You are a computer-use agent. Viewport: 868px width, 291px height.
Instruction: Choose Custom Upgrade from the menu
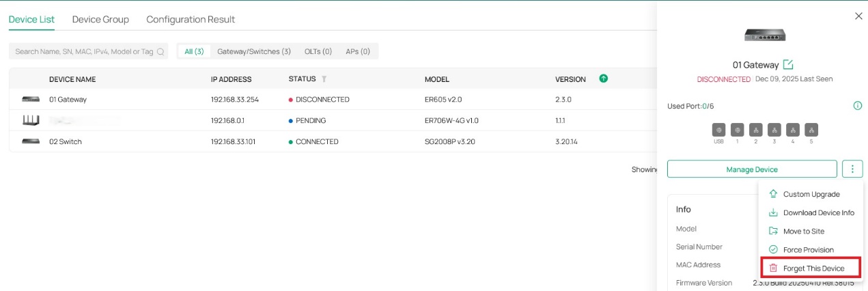811,194
